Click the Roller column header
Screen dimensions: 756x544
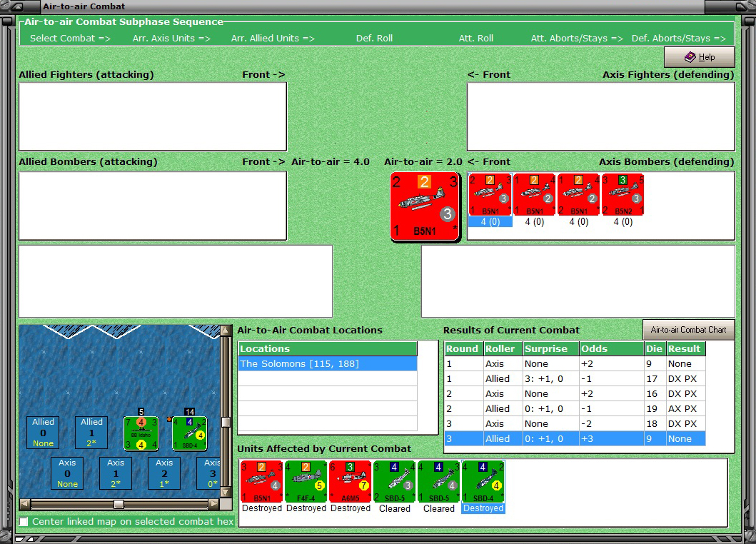[x=503, y=348]
